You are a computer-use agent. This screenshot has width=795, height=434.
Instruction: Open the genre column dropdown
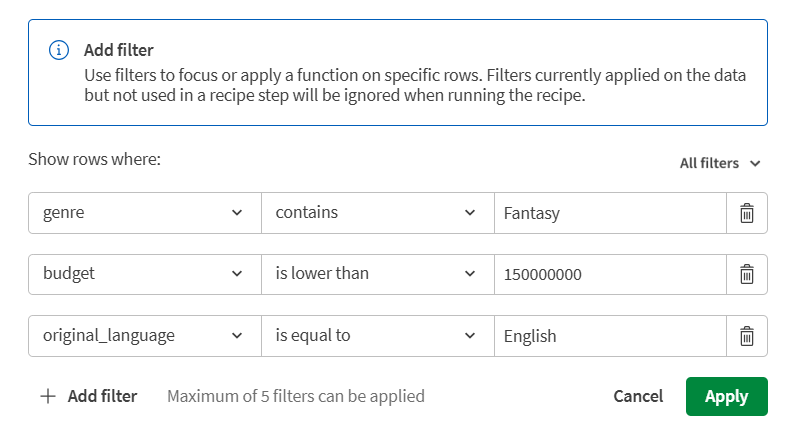click(x=144, y=213)
